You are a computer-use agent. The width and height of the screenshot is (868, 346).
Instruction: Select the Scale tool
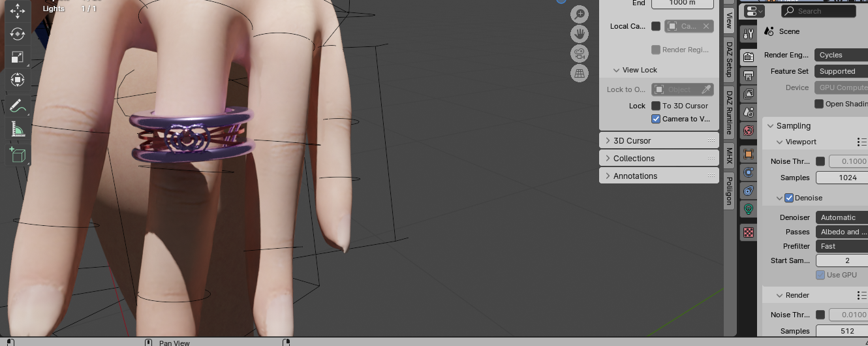click(x=18, y=57)
